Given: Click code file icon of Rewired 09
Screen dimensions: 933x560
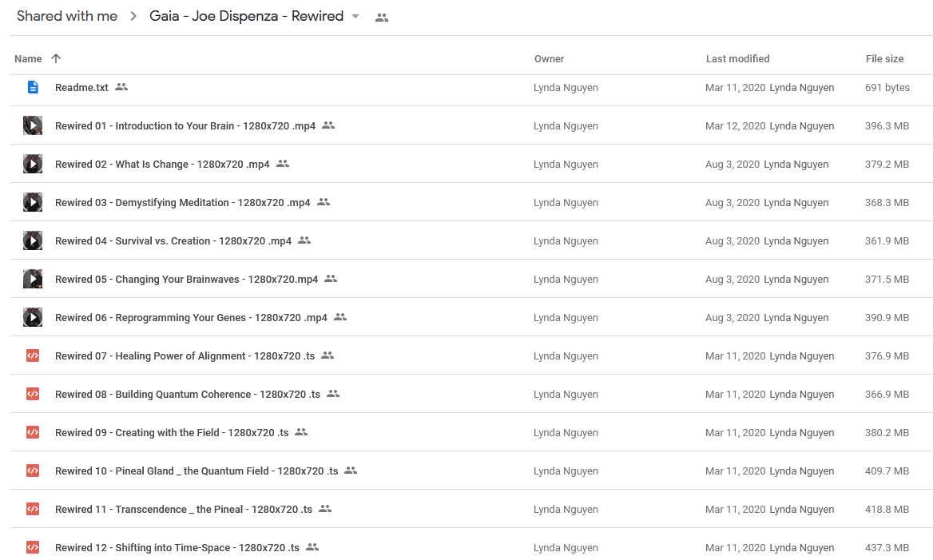Looking at the screenshot, I should click(x=33, y=433).
